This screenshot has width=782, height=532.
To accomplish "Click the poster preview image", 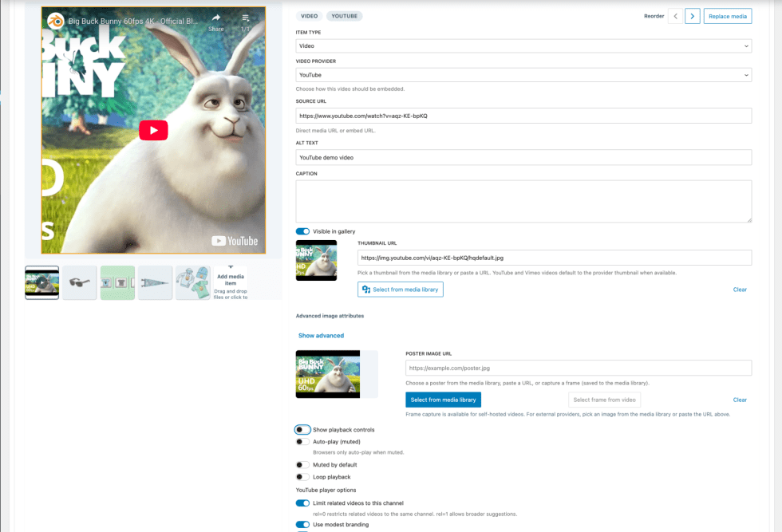I will point(328,374).
